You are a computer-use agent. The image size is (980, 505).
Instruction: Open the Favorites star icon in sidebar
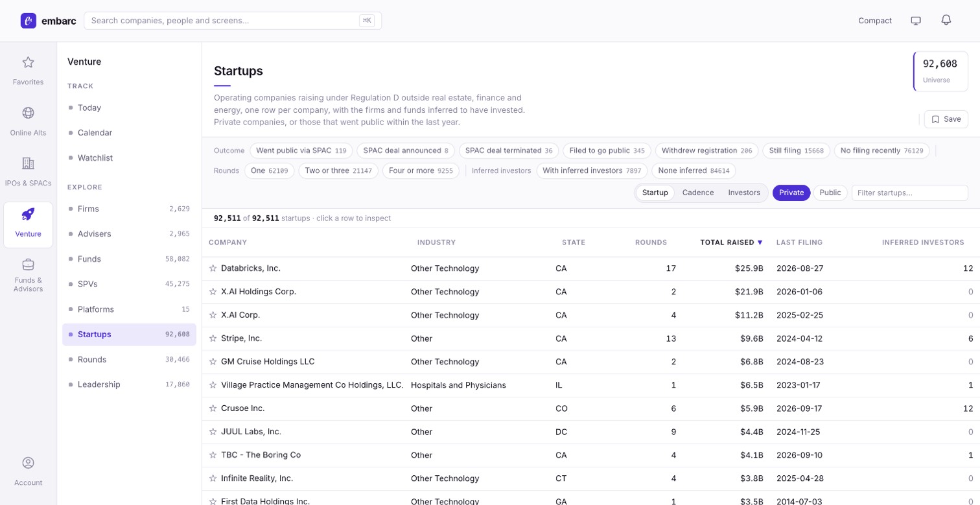(28, 62)
